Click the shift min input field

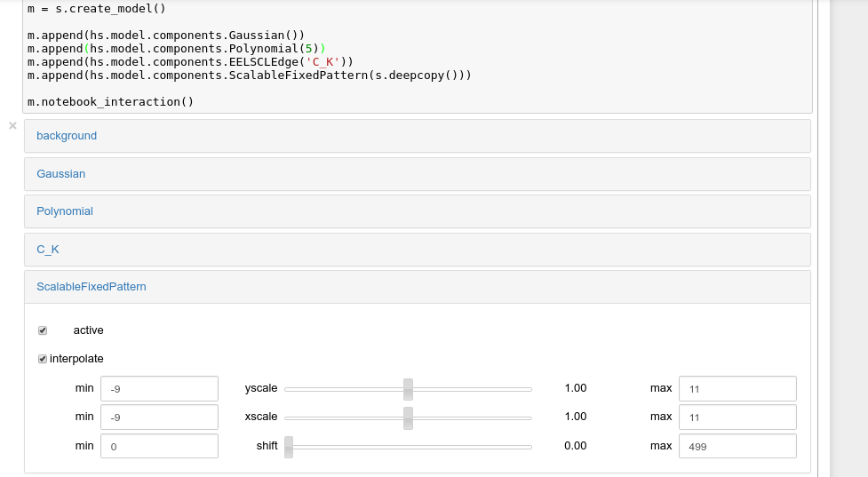[159, 446]
